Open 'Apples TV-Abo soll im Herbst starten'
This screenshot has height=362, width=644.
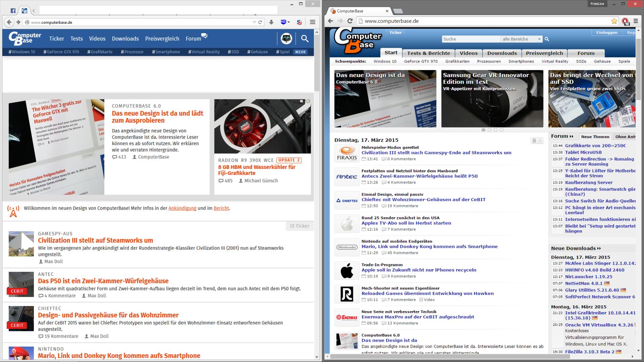tap(406, 223)
